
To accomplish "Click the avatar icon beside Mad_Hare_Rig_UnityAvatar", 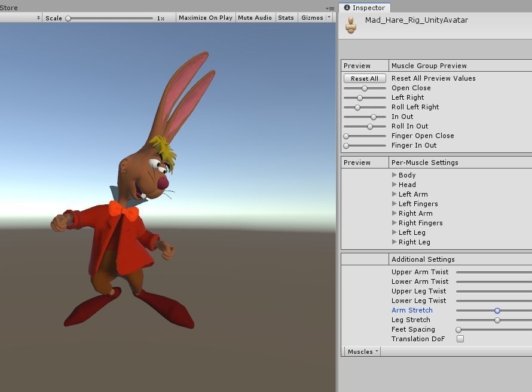I will (351, 25).
